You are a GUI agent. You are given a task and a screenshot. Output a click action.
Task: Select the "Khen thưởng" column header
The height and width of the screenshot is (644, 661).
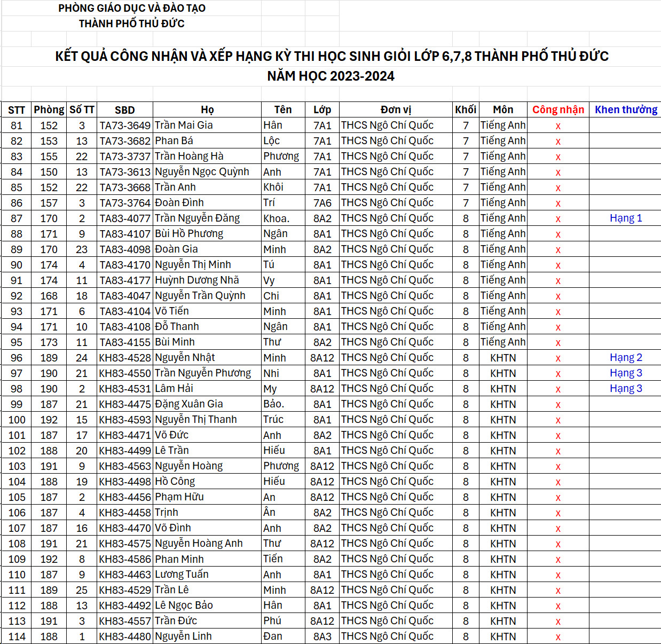click(x=626, y=109)
